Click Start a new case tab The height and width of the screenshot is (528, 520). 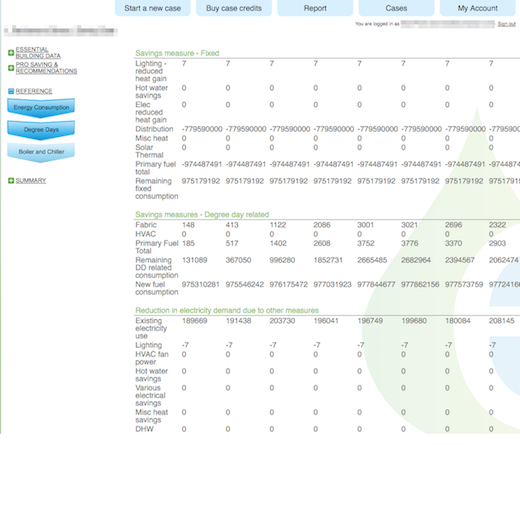click(153, 8)
